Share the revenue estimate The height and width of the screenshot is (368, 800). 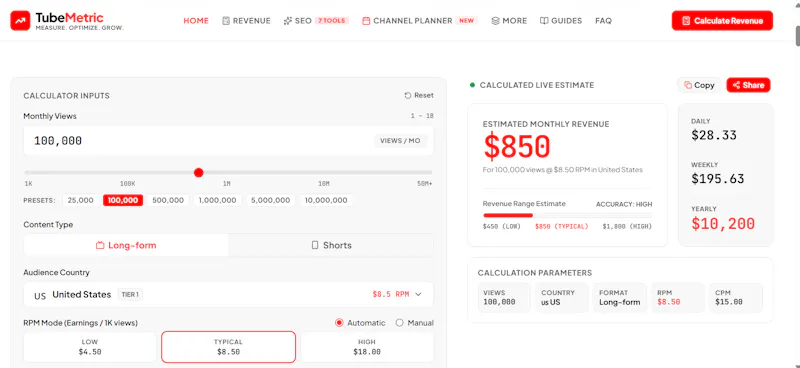pos(748,85)
